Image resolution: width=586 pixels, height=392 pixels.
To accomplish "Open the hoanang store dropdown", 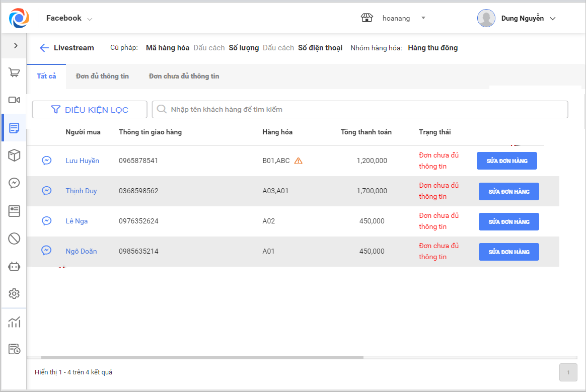I will point(395,19).
